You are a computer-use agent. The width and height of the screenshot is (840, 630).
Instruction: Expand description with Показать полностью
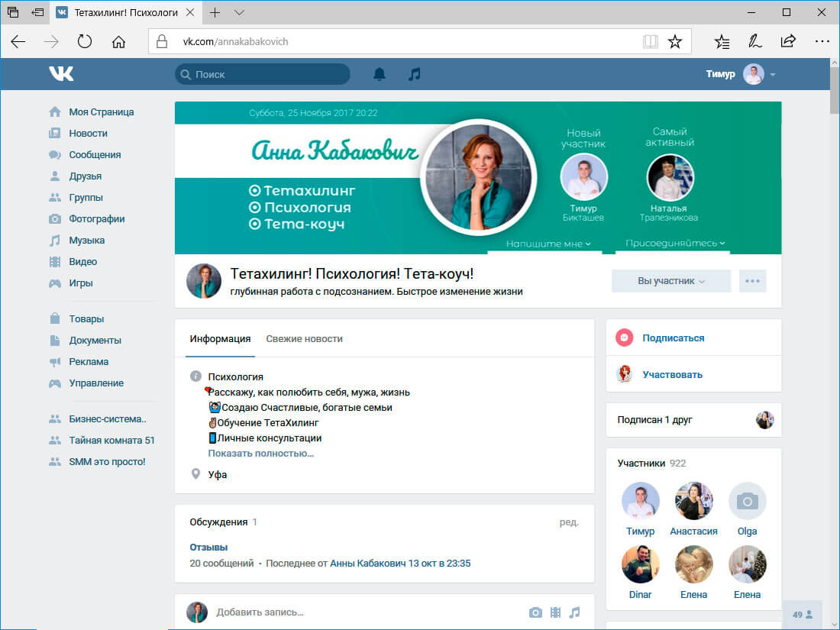point(261,453)
